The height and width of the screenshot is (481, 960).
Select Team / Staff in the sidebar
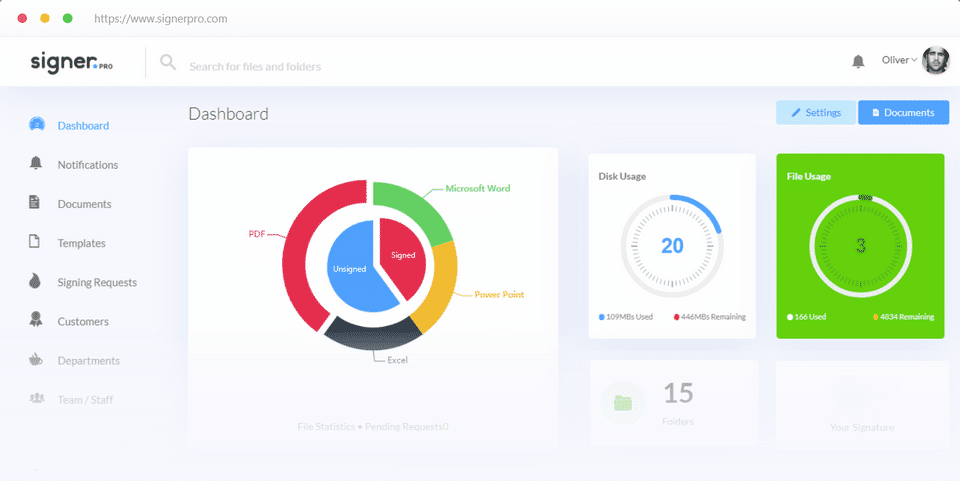click(x=85, y=400)
